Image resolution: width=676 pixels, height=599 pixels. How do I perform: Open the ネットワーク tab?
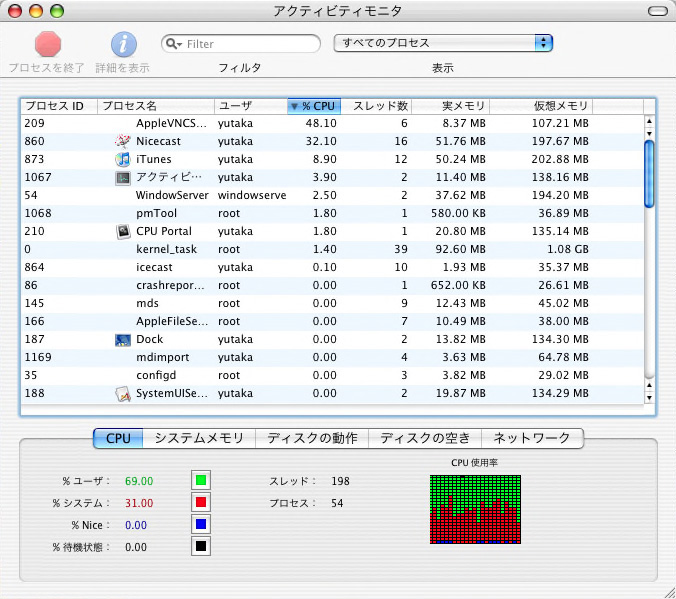click(531, 438)
